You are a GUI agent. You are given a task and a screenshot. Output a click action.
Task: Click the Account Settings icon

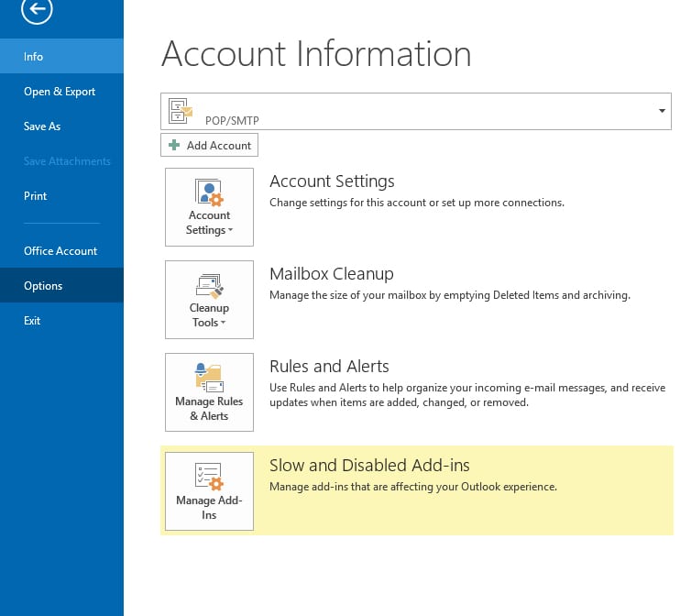coord(209,192)
